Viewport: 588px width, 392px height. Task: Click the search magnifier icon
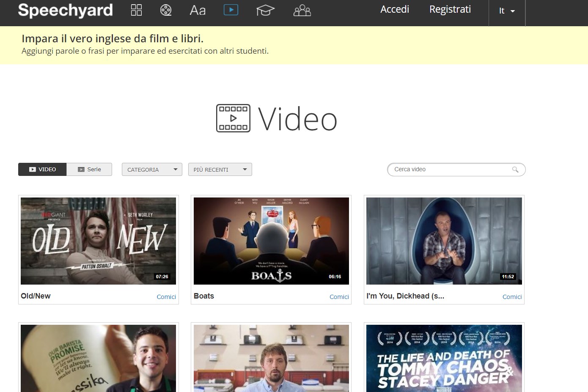(x=515, y=170)
